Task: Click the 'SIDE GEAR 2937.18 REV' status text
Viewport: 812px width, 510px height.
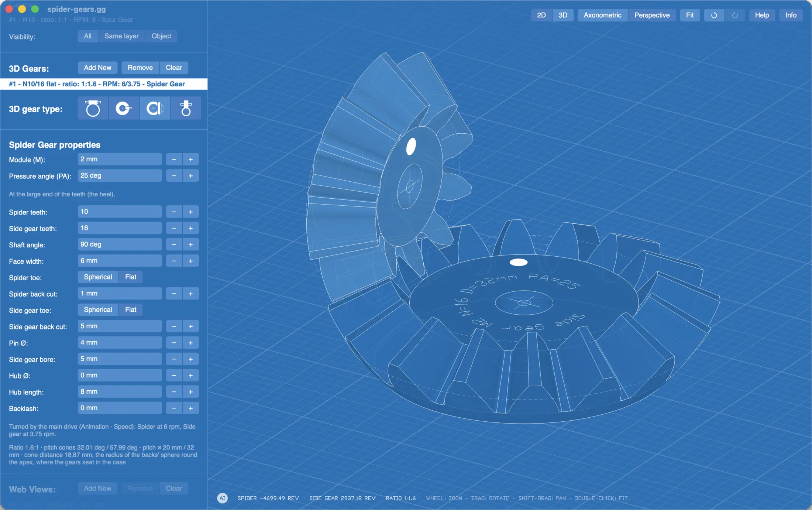Action: pyautogui.click(x=342, y=498)
